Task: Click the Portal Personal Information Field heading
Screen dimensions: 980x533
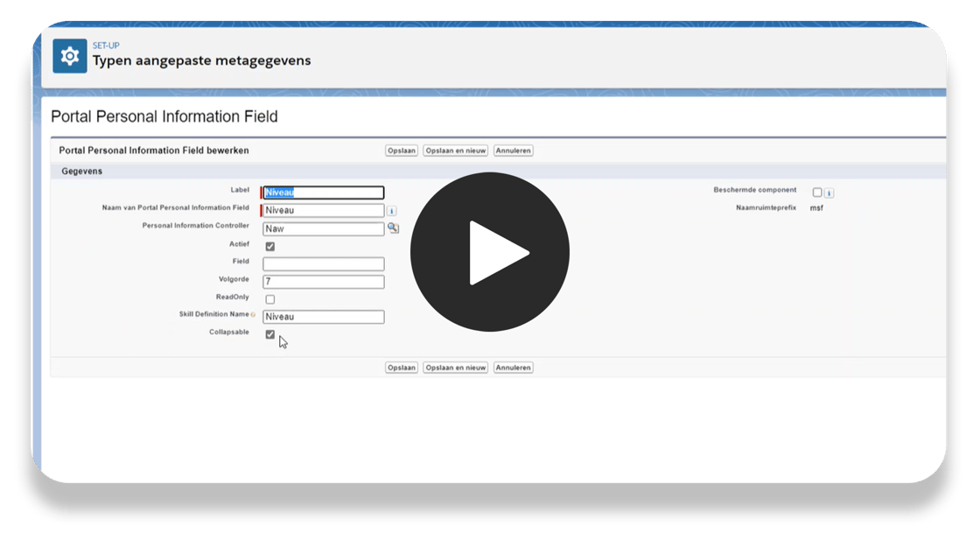Action: pos(164,117)
